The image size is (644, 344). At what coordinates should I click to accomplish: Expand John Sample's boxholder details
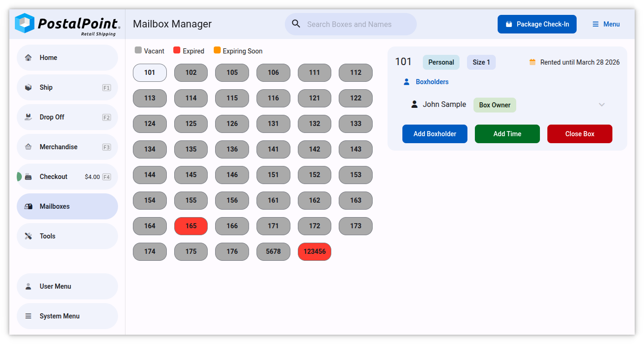(602, 105)
